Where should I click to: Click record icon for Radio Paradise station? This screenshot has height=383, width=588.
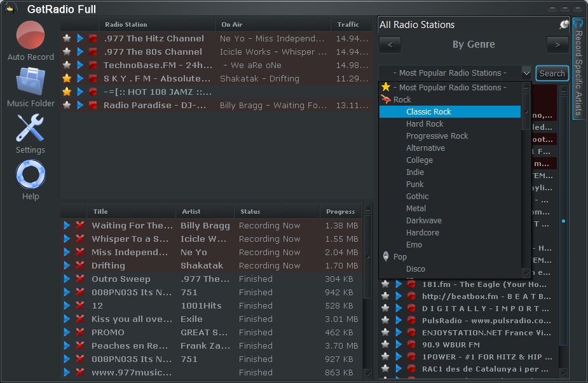point(93,106)
